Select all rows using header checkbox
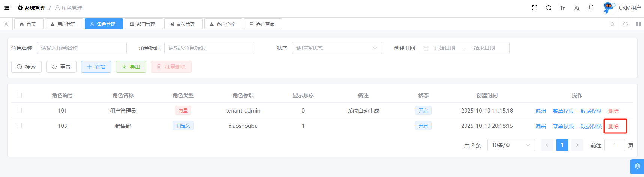The image size is (644, 177). click(x=19, y=95)
